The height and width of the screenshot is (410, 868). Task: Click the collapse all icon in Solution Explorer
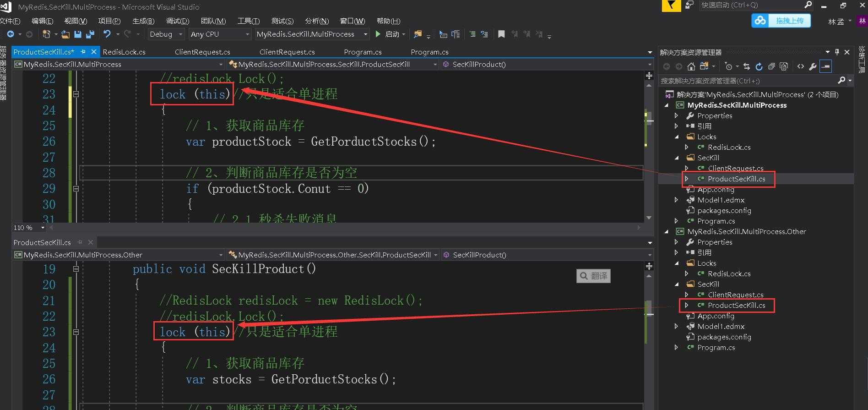coord(771,66)
